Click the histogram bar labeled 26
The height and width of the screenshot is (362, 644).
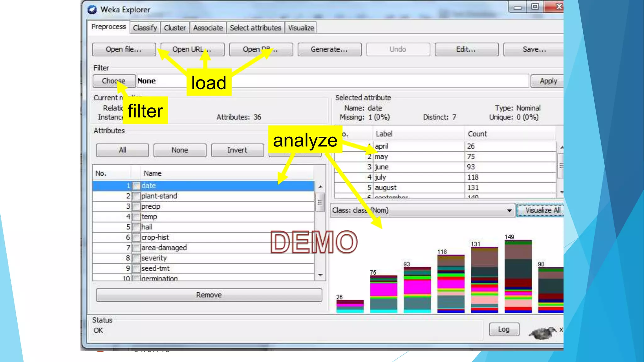point(350,306)
